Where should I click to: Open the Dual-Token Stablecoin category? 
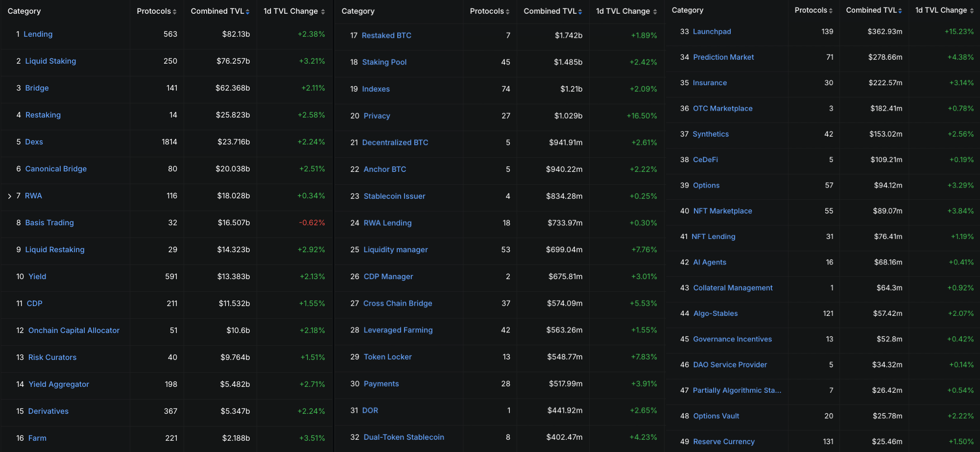click(404, 437)
